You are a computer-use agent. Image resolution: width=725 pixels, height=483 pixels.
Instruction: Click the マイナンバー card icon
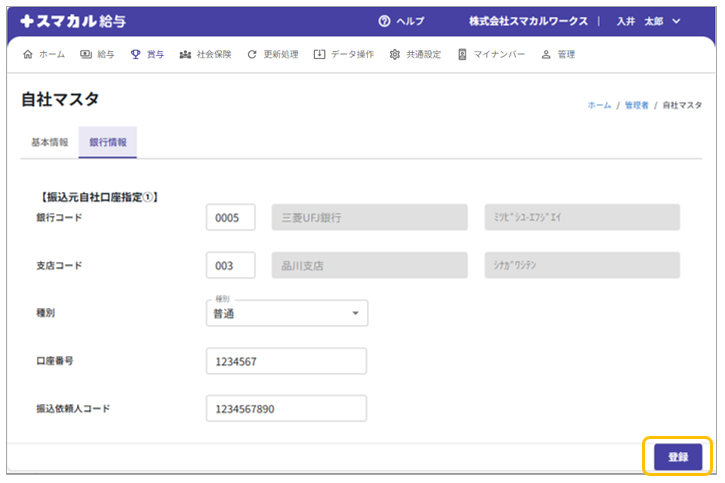pyautogui.click(x=462, y=55)
